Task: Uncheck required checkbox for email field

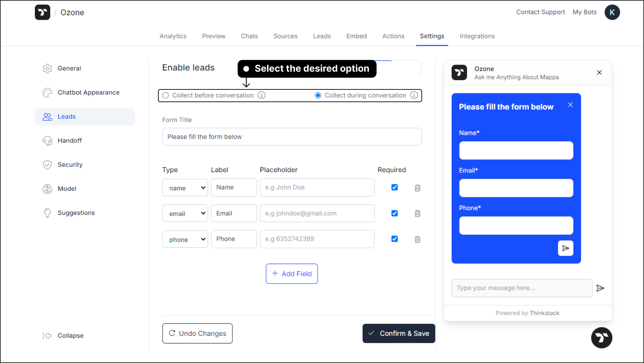Action: [x=395, y=213]
